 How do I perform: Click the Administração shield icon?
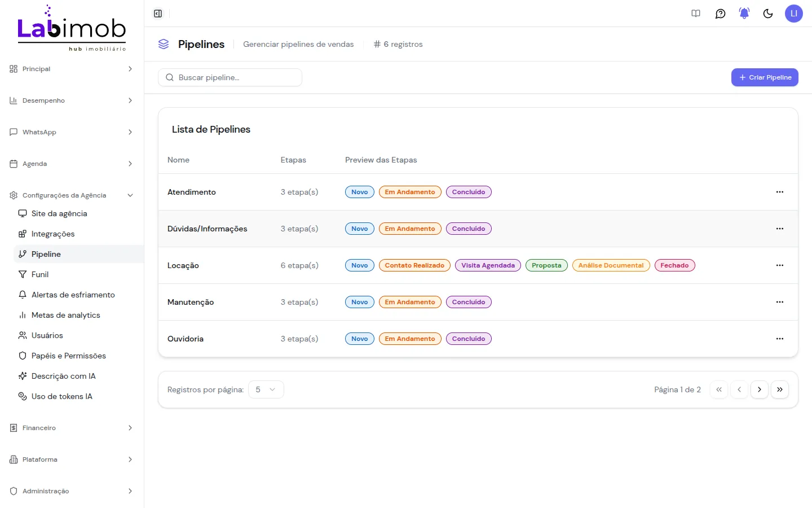(14, 491)
